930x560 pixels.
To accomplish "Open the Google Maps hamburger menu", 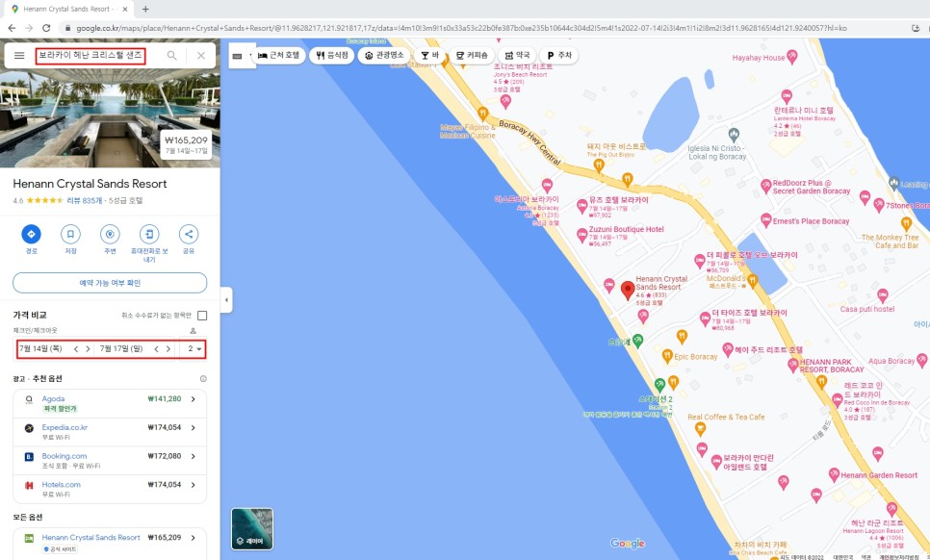I will pyautogui.click(x=19, y=56).
